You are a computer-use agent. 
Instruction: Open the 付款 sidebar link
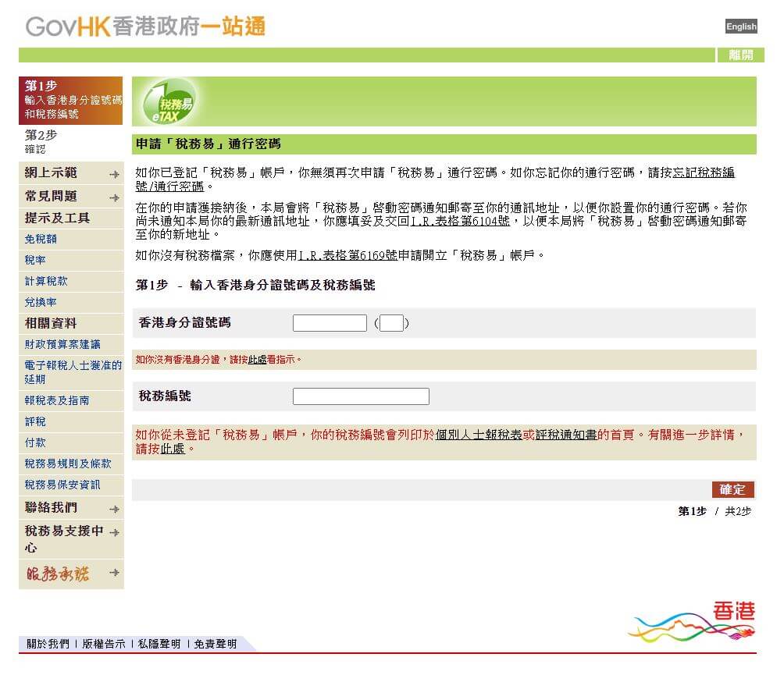(x=35, y=442)
